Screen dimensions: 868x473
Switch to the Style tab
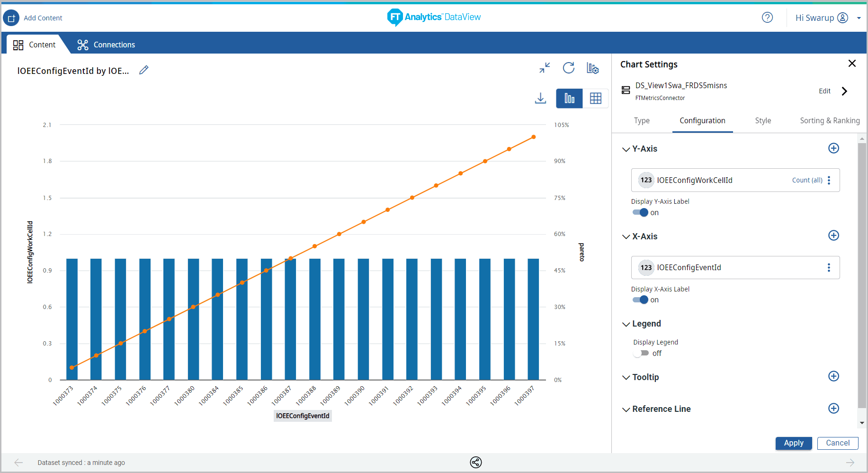(763, 121)
